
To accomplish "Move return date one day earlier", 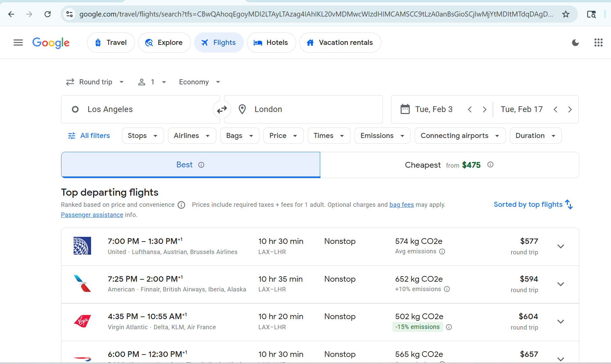I will [x=555, y=110].
